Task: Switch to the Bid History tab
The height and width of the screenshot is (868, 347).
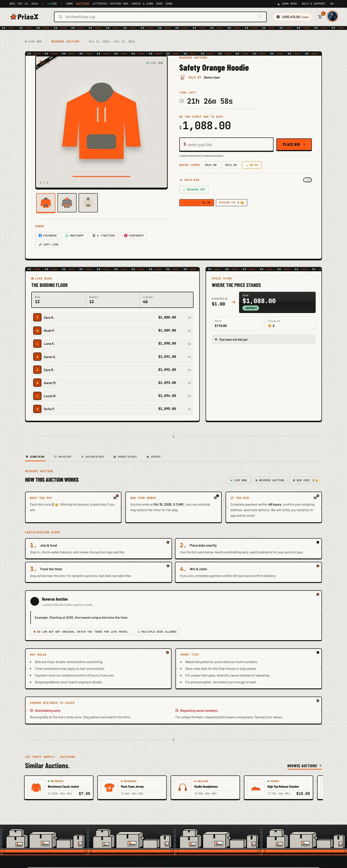Action: click(63, 457)
